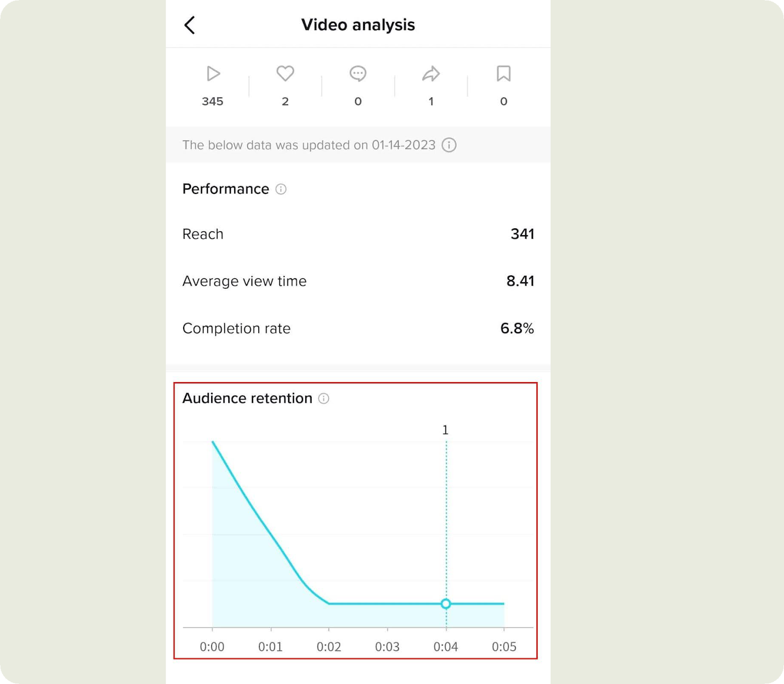This screenshot has width=784, height=684.
Task: Click the 0:02 mark on the time axis
Action: (329, 647)
